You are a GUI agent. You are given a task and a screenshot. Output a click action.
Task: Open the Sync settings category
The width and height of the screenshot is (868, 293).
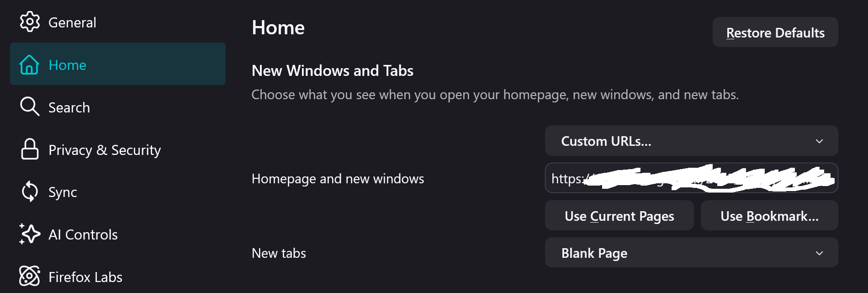point(63,192)
